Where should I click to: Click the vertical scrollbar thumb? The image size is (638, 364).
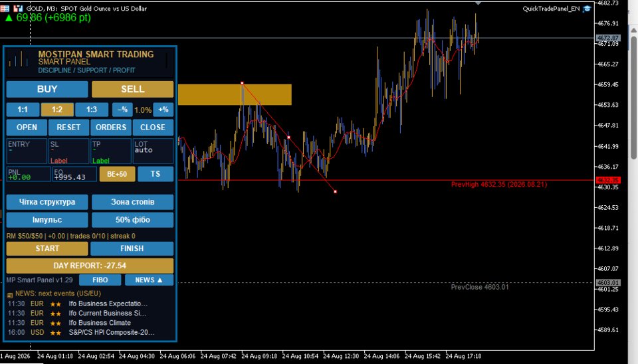634,98
